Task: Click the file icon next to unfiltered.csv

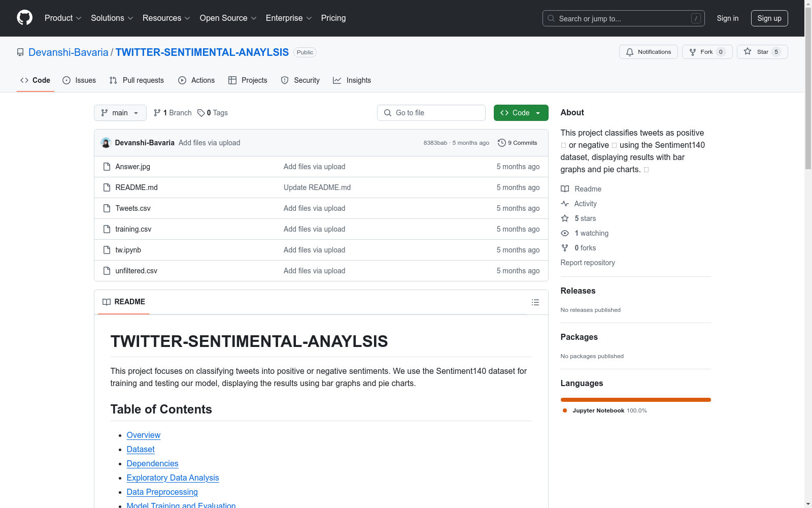Action: 107,271
